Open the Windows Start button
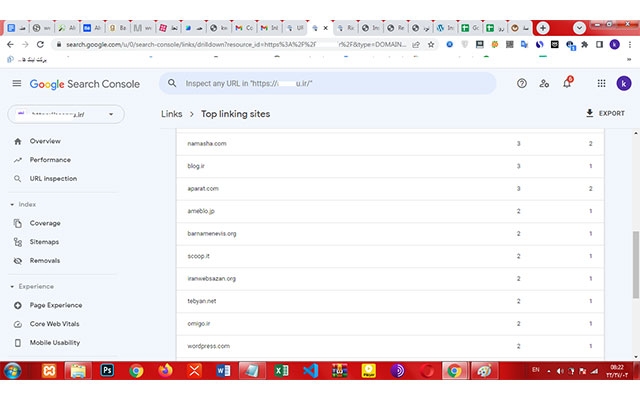This screenshot has height=400, width=640. [12, 371]
